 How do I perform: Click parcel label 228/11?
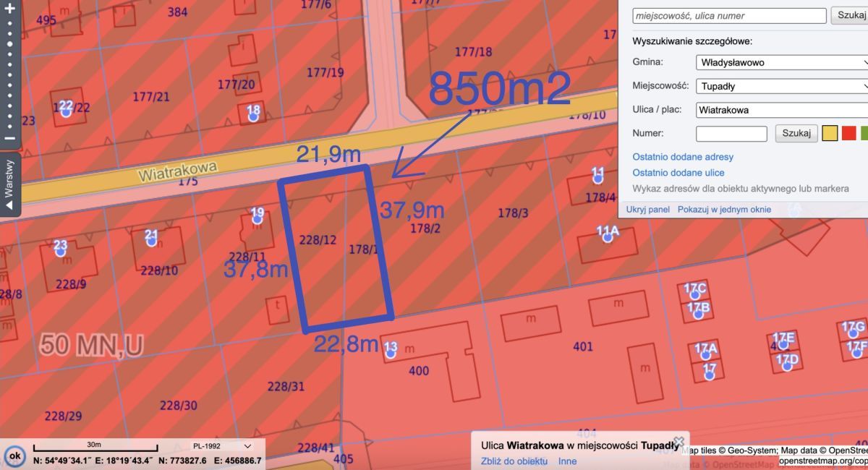247,257
